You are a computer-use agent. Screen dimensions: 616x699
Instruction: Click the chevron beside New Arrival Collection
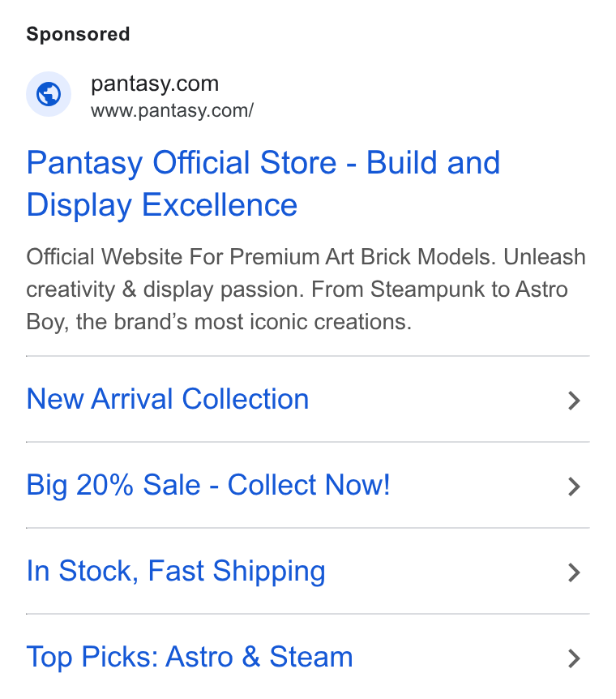[574, 401]
